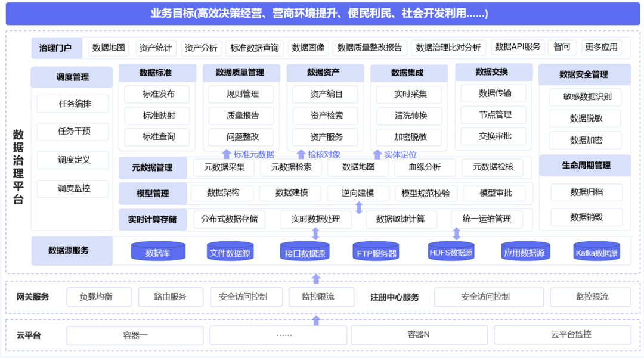Select 容器N box

[419, 335]
